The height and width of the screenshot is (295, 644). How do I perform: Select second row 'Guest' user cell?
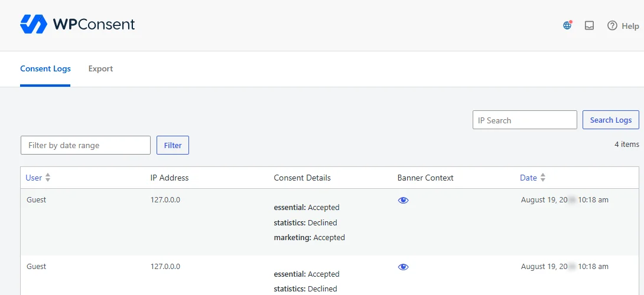click(x=37, y=266)
